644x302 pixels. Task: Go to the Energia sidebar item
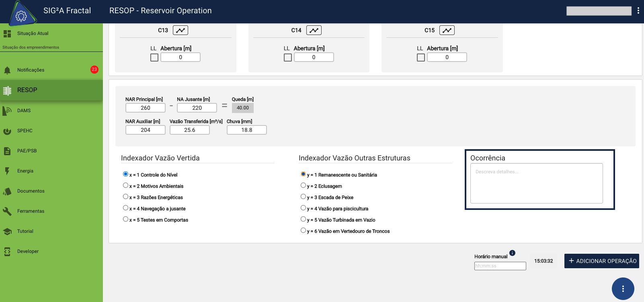click(25, 171)
